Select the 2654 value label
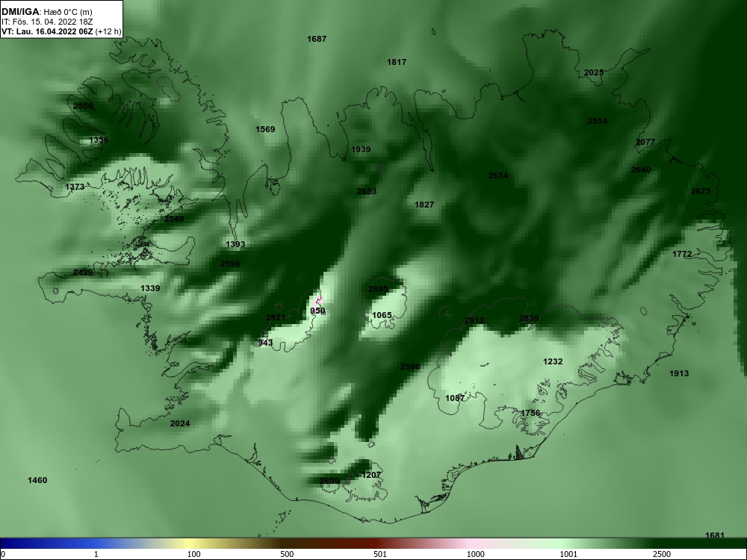 [x=498, y=175]
